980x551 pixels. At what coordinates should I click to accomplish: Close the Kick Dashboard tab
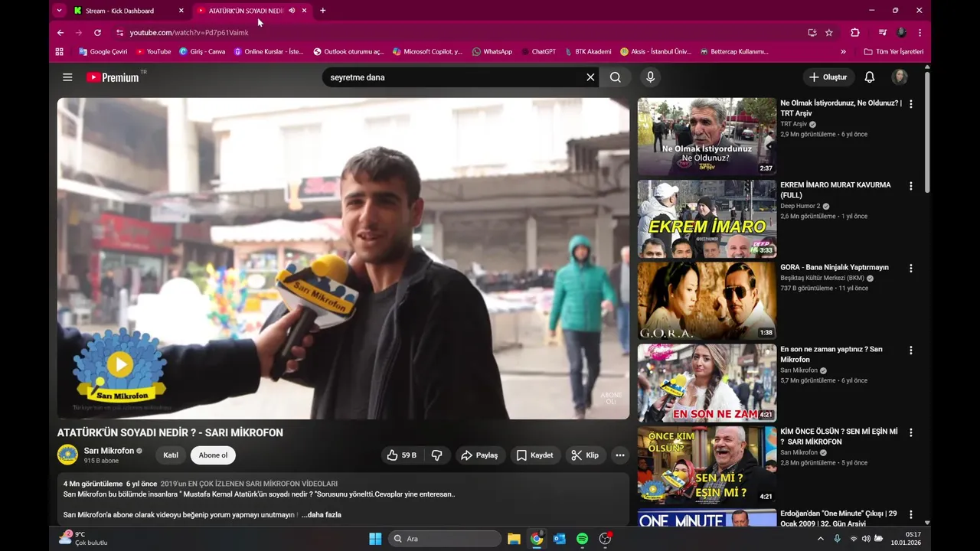click(x=181, y=11)
